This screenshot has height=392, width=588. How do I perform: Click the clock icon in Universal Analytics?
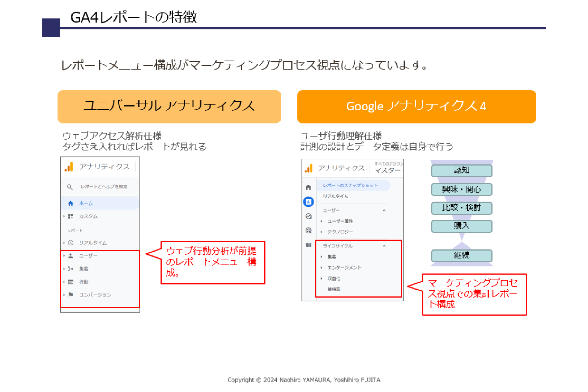pyautogui.click(x=70, y=243)
